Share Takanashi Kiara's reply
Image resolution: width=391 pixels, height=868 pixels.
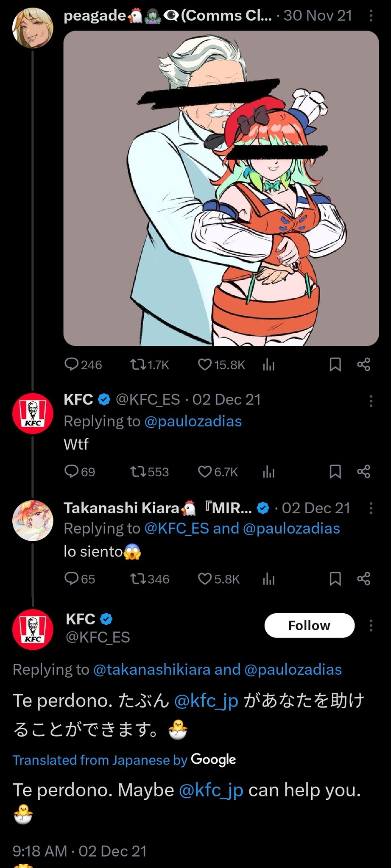pyautogui.click(x=363, y=579)
